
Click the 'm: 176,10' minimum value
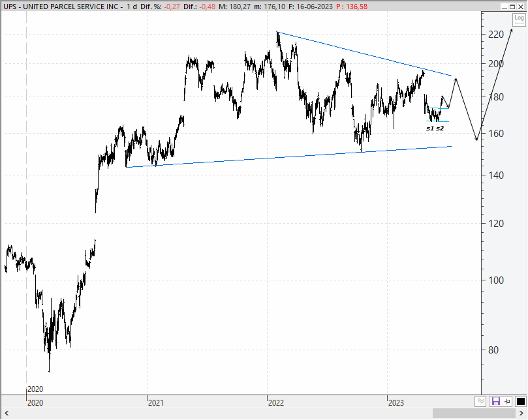click(270, 7)
